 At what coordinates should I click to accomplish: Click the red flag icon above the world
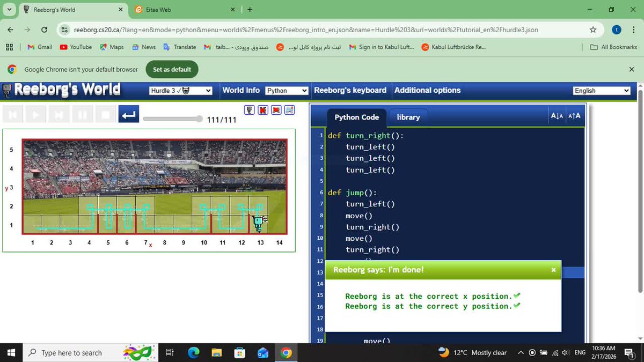(x=276, y=110)
